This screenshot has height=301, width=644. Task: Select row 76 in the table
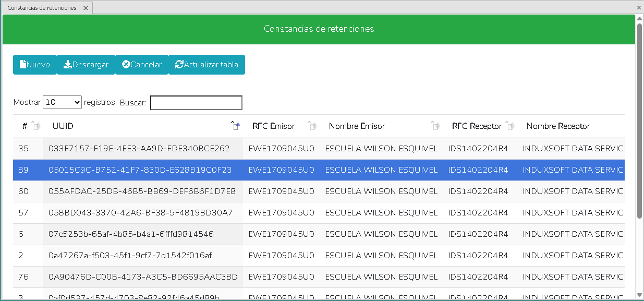click(23, 277)
